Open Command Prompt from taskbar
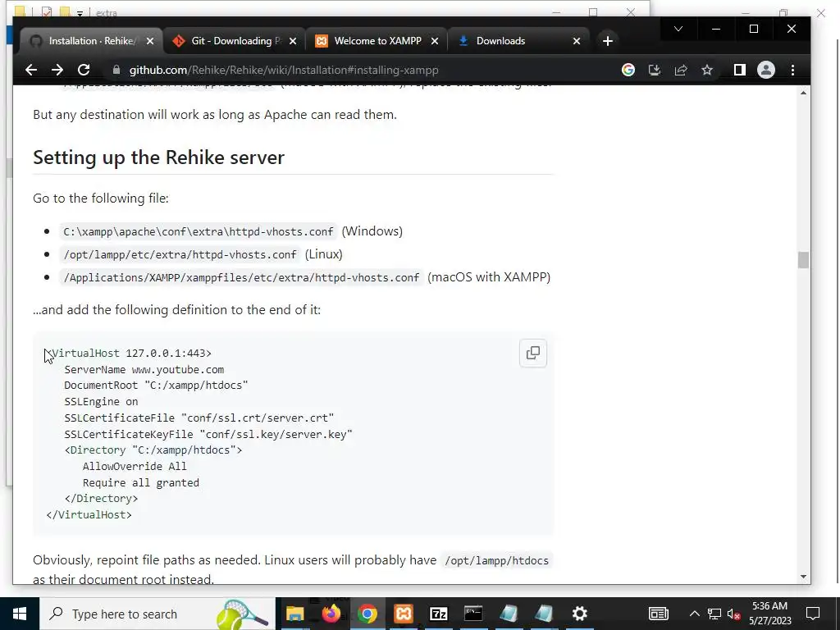Image resolution: width=840 pixels, height=630 pixels. pyautogui.click(x=473, y=614)
